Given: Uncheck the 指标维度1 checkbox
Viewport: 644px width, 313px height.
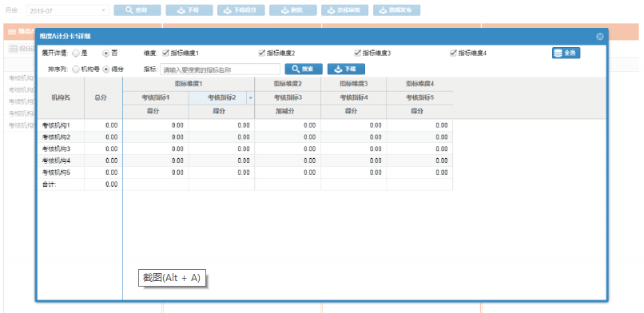Looking at the screenshot, I should click(166, 53).
